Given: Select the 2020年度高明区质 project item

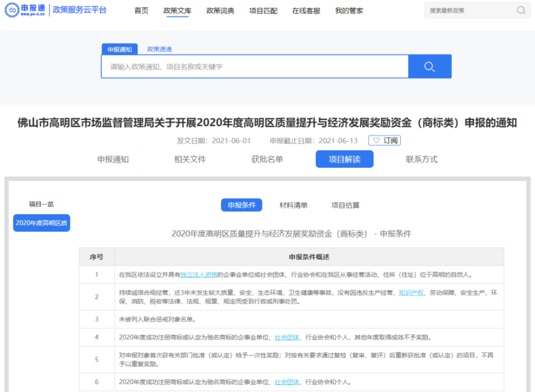Looking at the screenshot, I should point(42,223).
